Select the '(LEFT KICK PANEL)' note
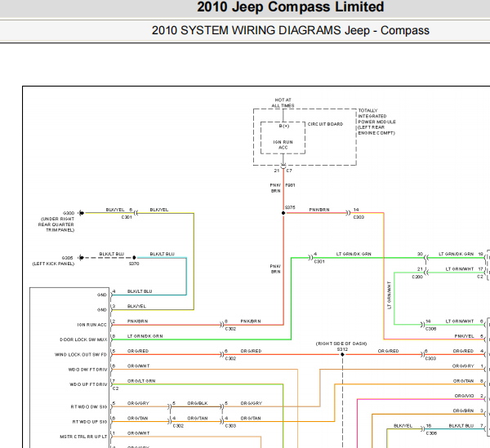Image resolution: width=490 pixels, height=448 pixels. coord(53,264)
